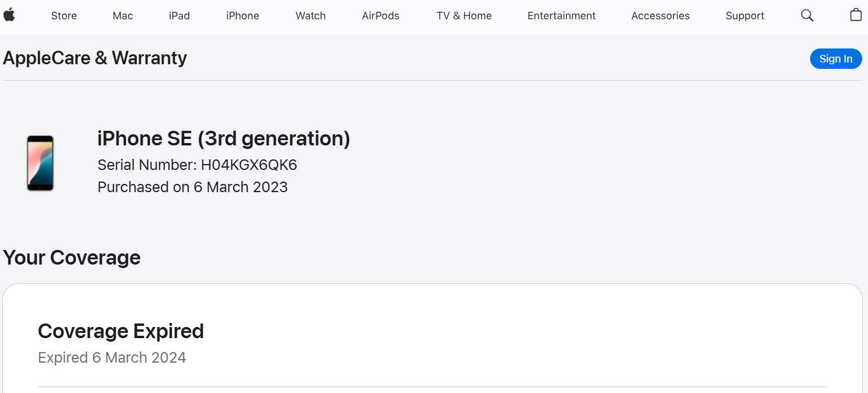Click the iPhone SE (3rd generation) heading
This screenshot has height=393, width=868.
[224, 138]
